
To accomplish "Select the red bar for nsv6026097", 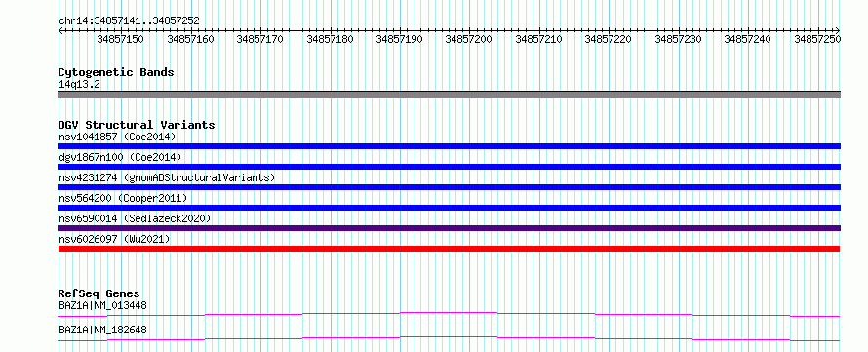I will point(449,249).
